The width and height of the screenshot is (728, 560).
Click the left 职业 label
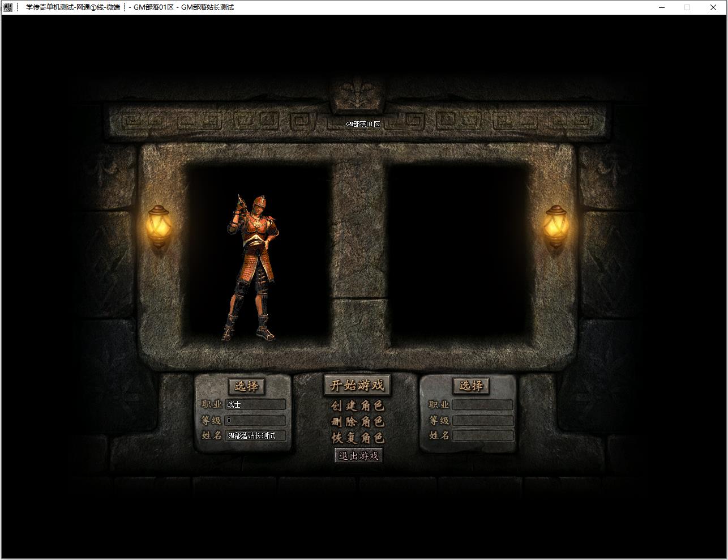click(212, 404)
